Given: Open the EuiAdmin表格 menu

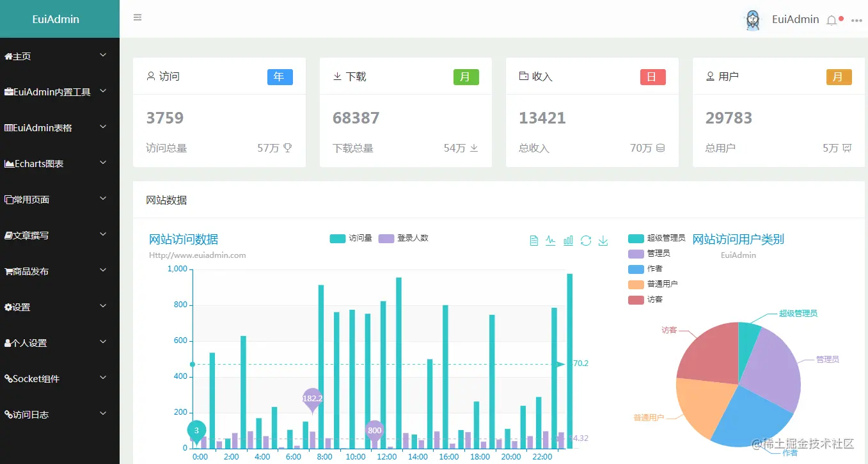Looking at the screenshot, I should click(x=59, y=127).
